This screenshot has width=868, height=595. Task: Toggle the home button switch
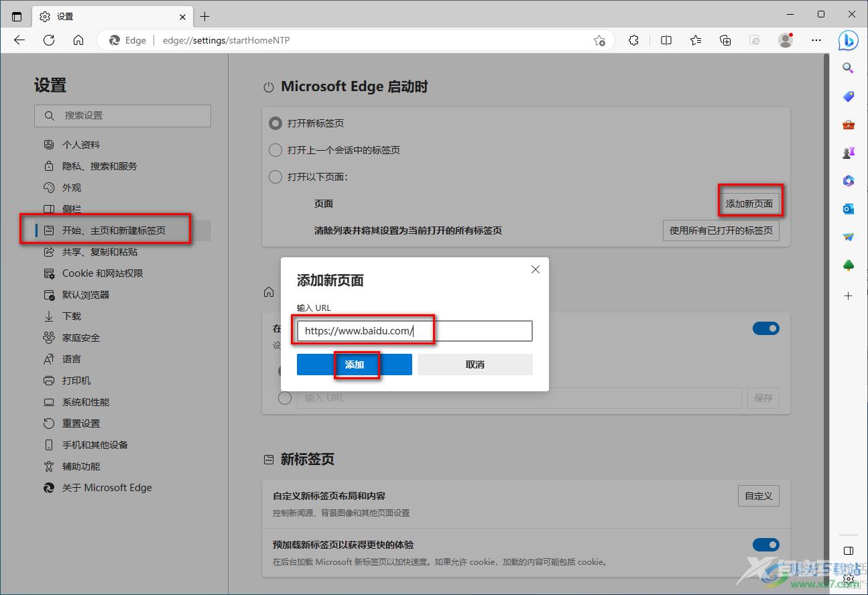point(765,328)
